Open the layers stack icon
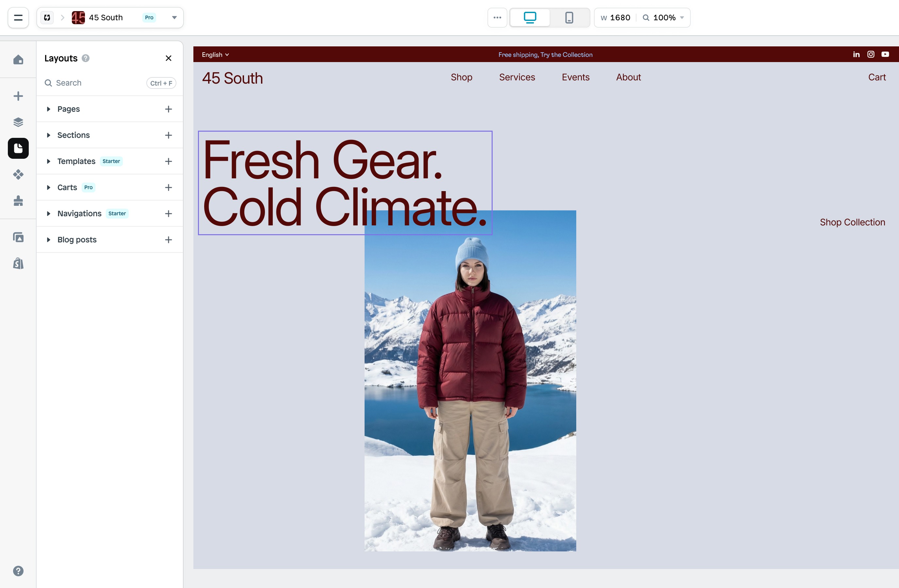 click(18, 122)
